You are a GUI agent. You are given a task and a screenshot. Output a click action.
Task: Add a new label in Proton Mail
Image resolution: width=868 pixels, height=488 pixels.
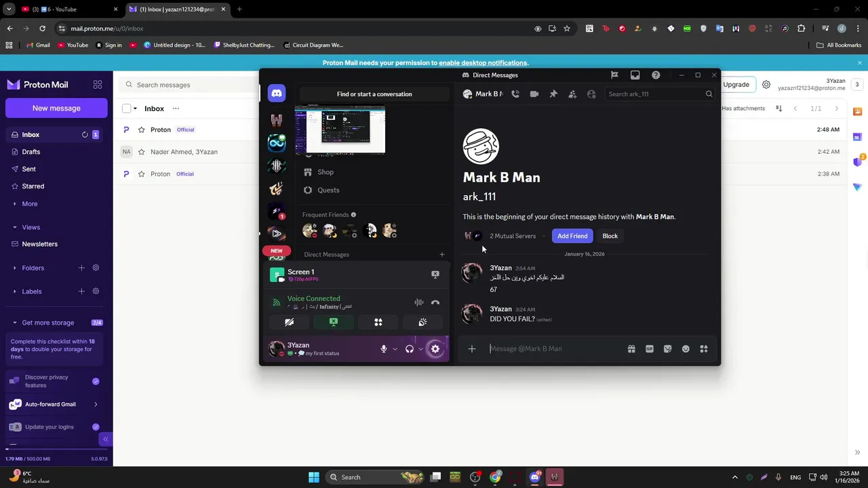tap(81, 291)
